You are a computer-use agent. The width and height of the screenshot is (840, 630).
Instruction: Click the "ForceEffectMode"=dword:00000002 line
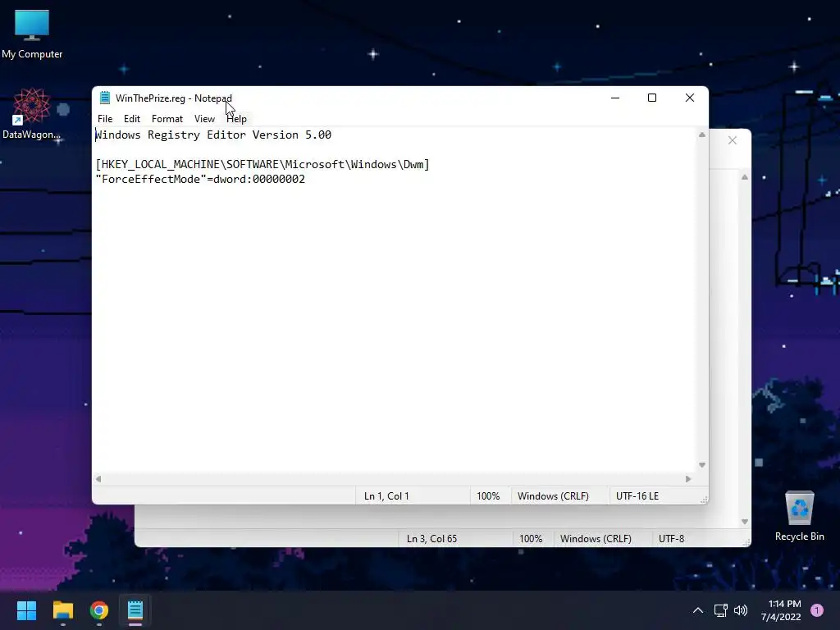pyautogui.click(x=200, y=180)
